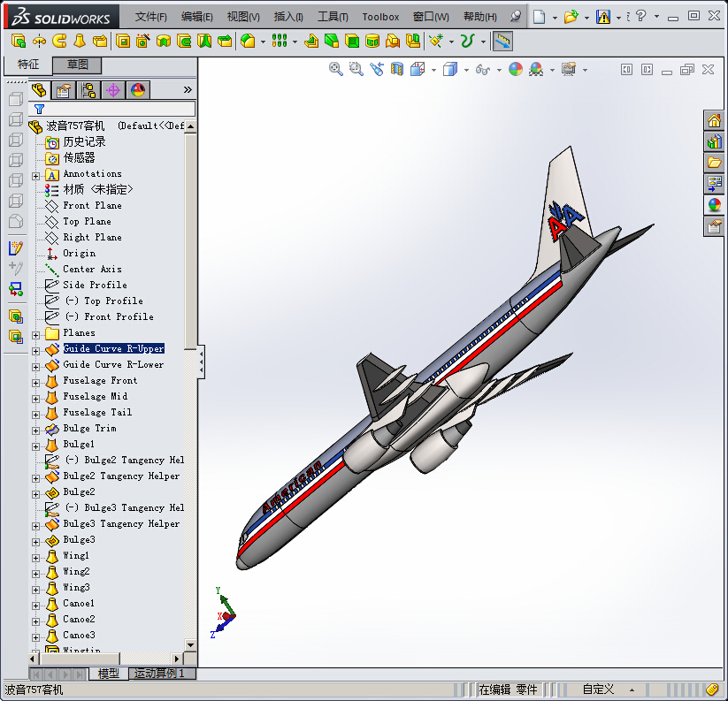Click the tree scrollbar down arrow
Screen dimensions: 728x701
coord(190,644)
